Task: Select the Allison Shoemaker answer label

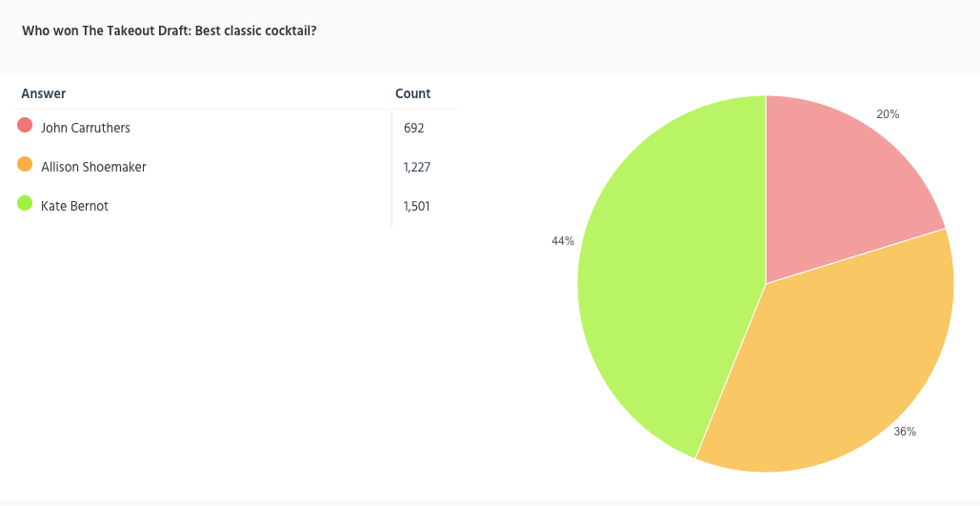Action: [93, 167]
